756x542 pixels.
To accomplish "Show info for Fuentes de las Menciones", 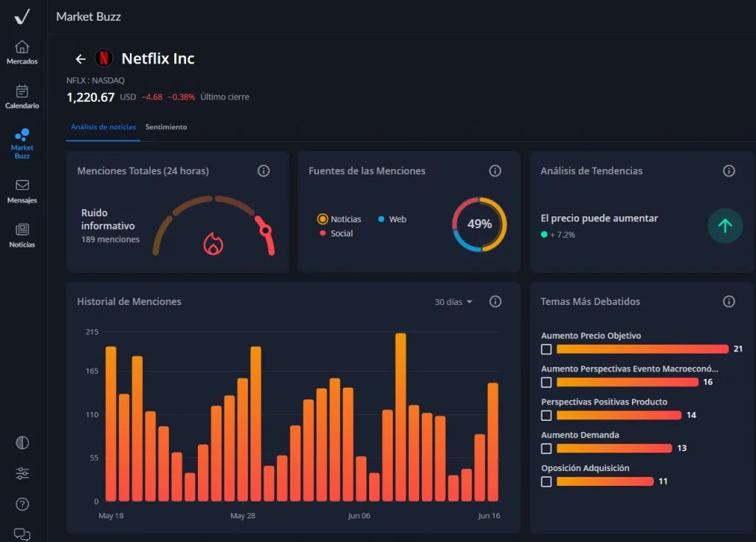I will pyautogui.click(x=495, y=171).
